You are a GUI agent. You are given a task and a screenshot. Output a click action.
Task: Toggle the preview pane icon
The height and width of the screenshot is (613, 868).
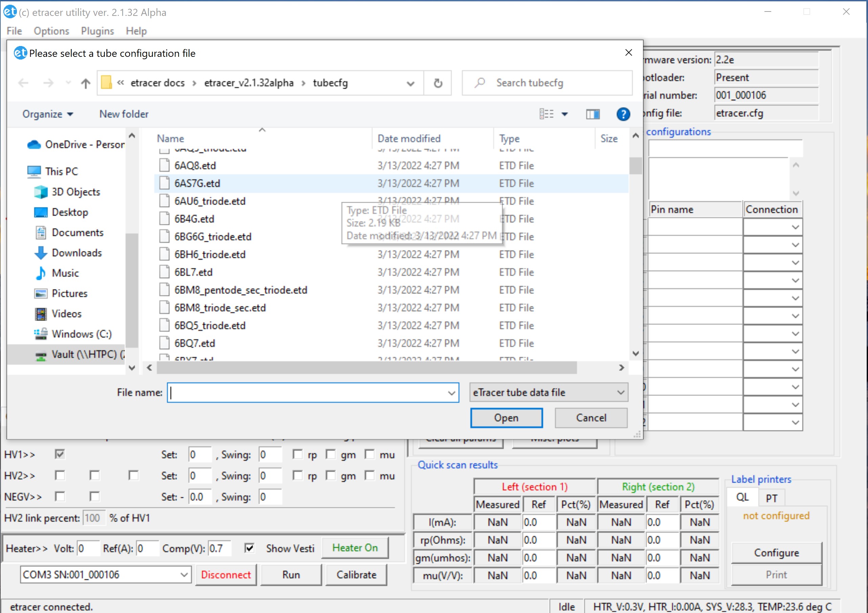click(x=593, y=114)
